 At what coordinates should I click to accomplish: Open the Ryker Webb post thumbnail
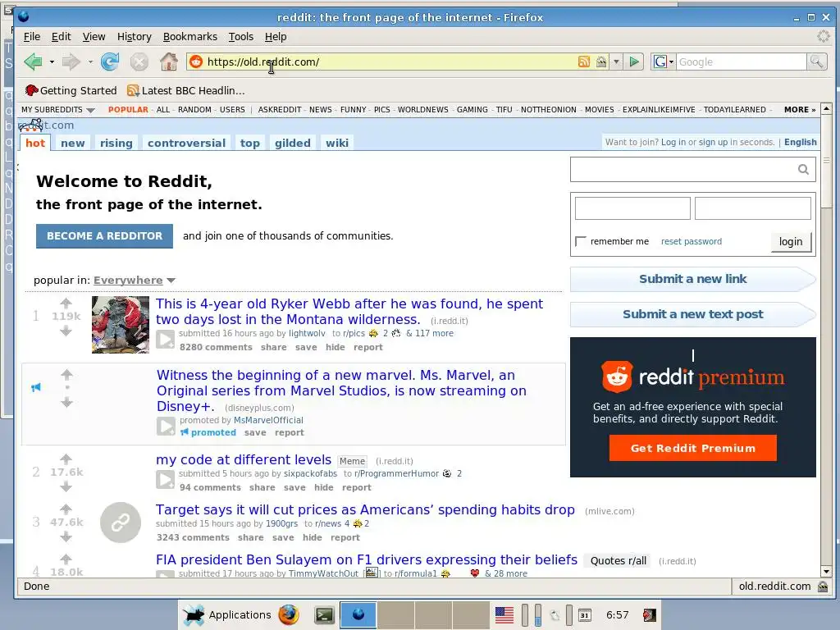(121, 325)
